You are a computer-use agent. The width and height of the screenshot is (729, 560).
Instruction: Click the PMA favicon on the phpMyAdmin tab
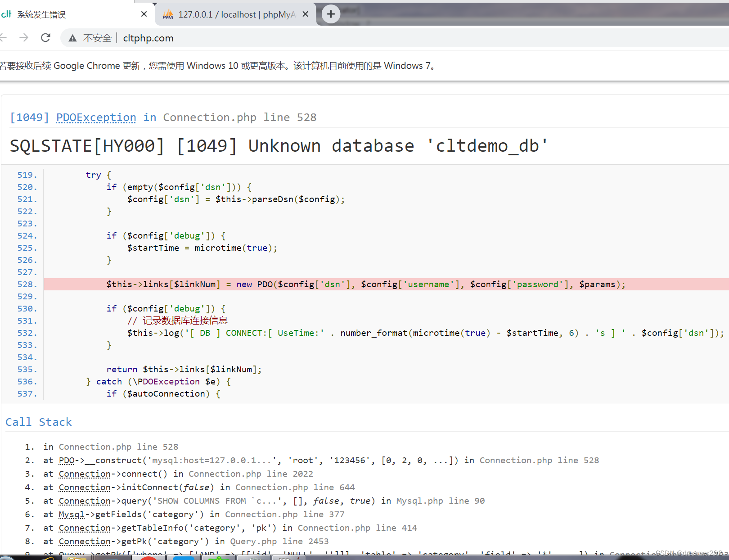coord(167,14)
